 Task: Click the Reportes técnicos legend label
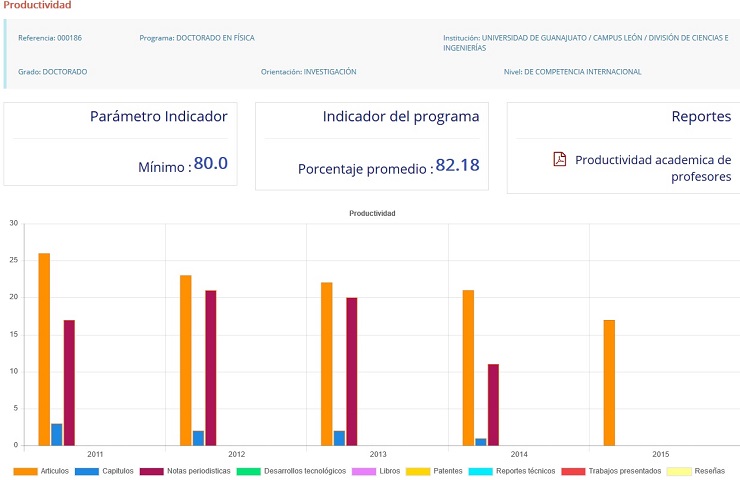pyautogui.click(x=526, y=471)
